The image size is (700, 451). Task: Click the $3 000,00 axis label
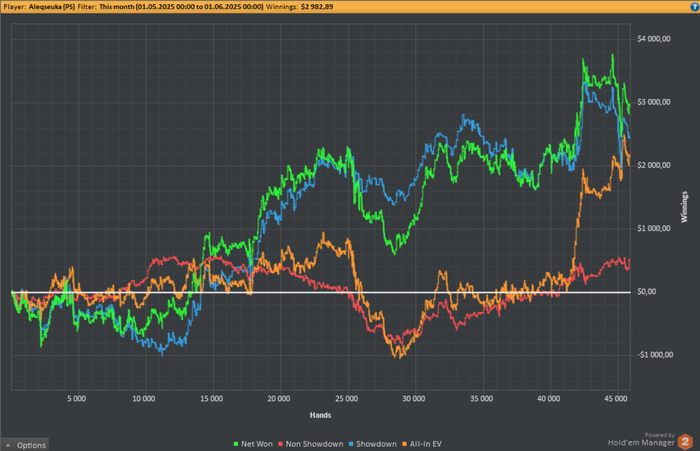coord(654,102)
